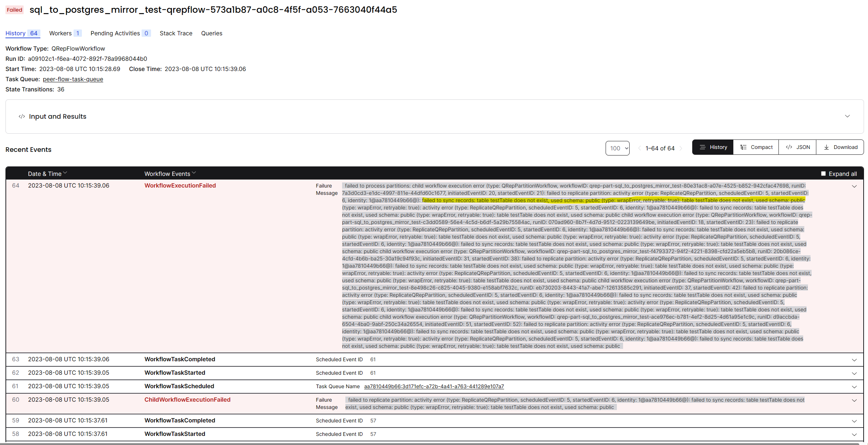Expand event 62 WorkflowTaskStarted row
Viewport: 868px width, 445px height.
tap(854, 373)
